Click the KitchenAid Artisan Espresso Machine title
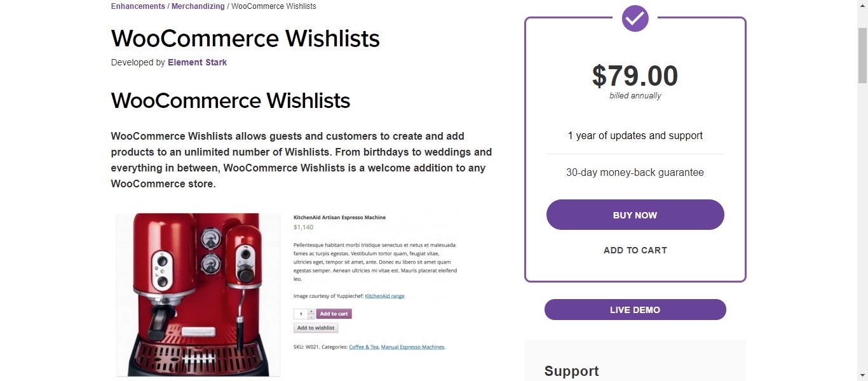 click(x=339, y=217)
